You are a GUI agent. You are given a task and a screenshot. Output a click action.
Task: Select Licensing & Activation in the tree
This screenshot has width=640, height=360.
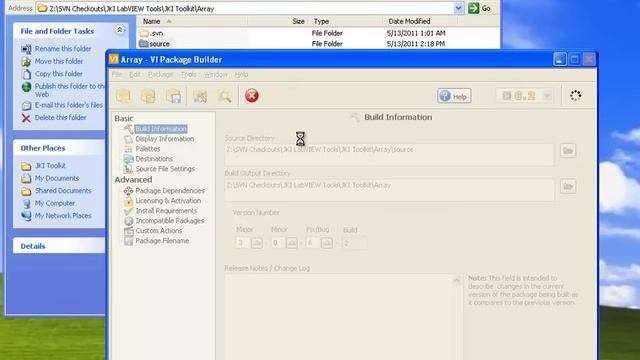[x=168, y=201]
